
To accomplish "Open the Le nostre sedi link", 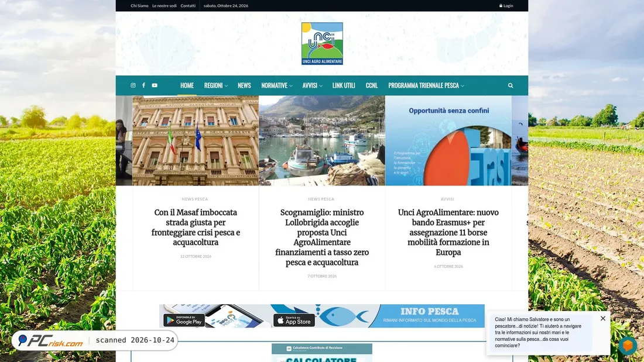I will tap(165, 6).
